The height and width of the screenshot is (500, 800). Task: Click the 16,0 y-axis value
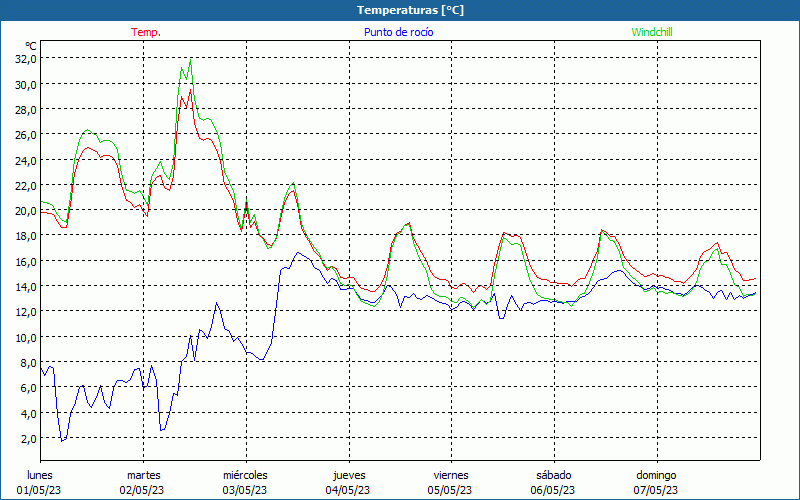click(x=26, y=261)
